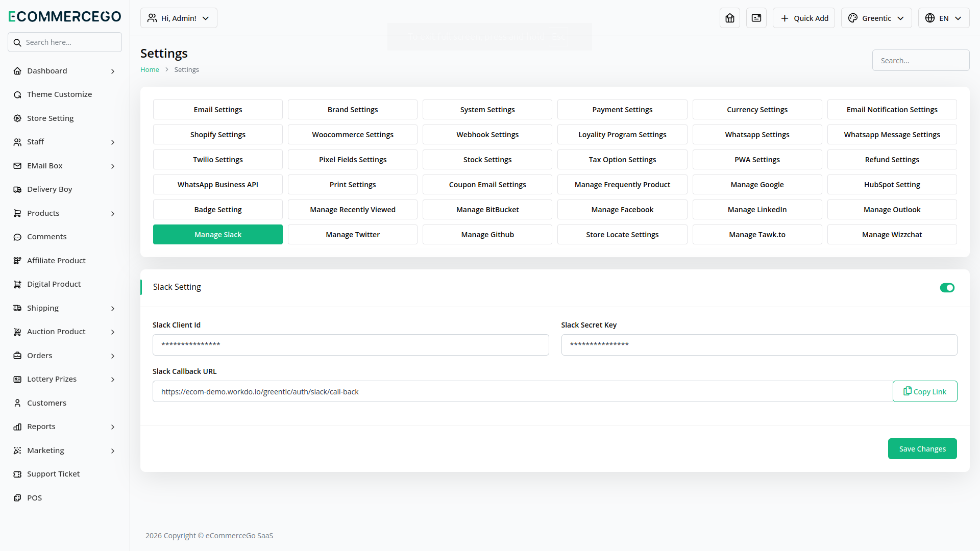Viewport: 980px width, 551px height.
Task: Open the HubSpot Setting tab
Action: [x=892, y=184]
